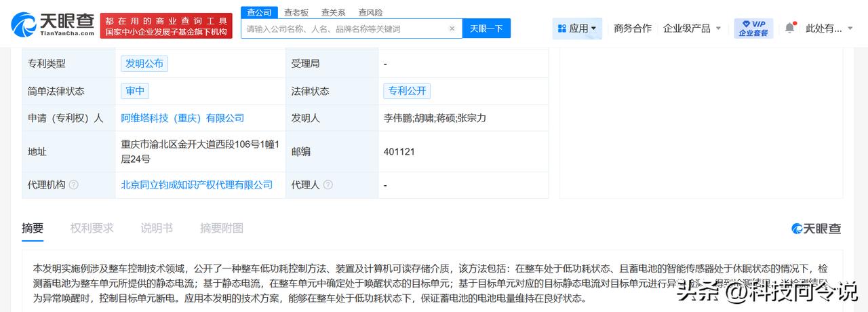Screen dimensions: 868x312
Task: Click the 发明公布 patent type tag
Action: 144,64
